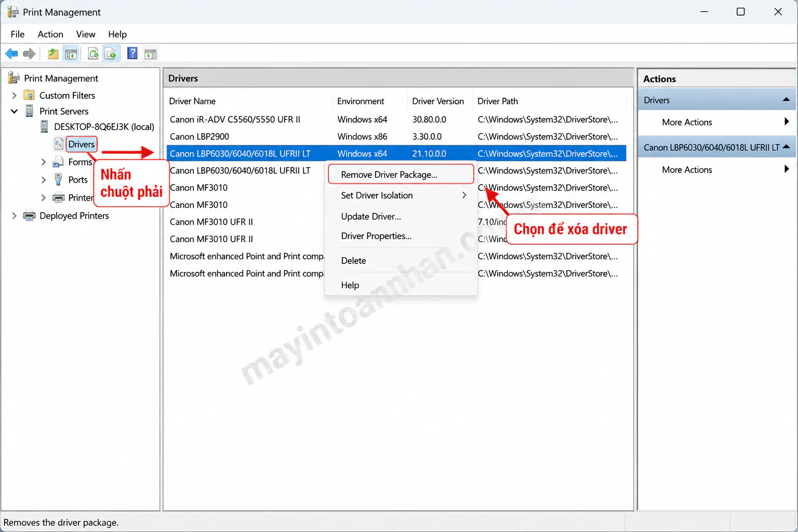
Task: Collapse the Drivers section in Actions pane
Action: [786, 100]
